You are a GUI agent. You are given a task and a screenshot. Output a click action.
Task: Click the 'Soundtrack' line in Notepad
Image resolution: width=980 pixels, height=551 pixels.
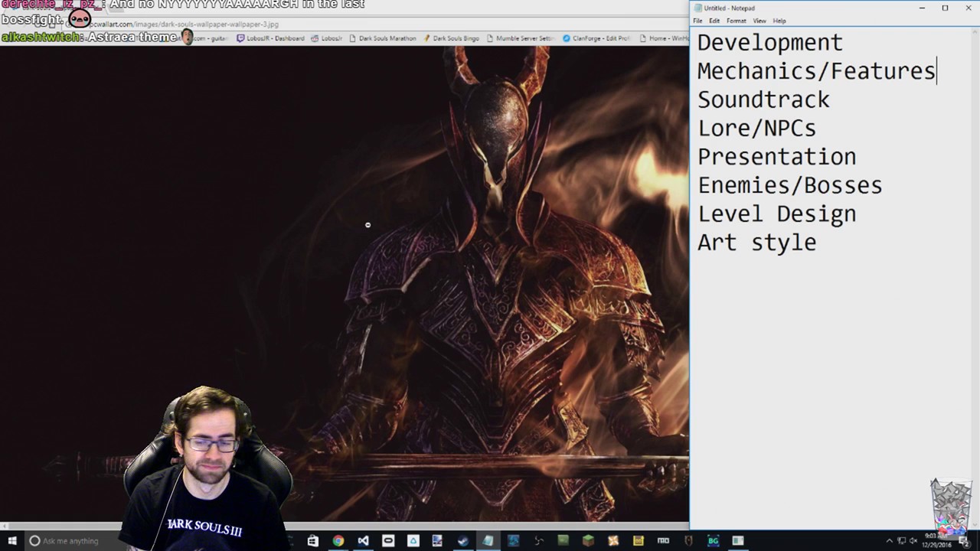pyautogui.click(x=763, y=99)
